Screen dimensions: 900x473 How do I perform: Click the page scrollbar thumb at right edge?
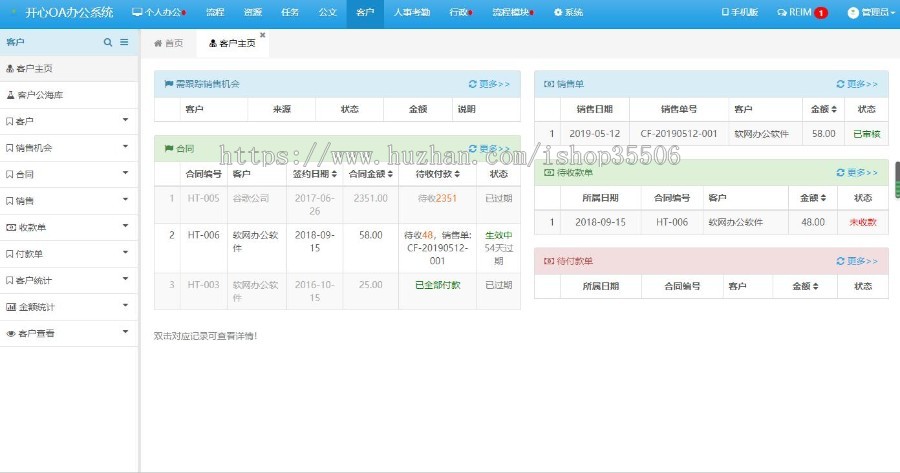[897, 180]
